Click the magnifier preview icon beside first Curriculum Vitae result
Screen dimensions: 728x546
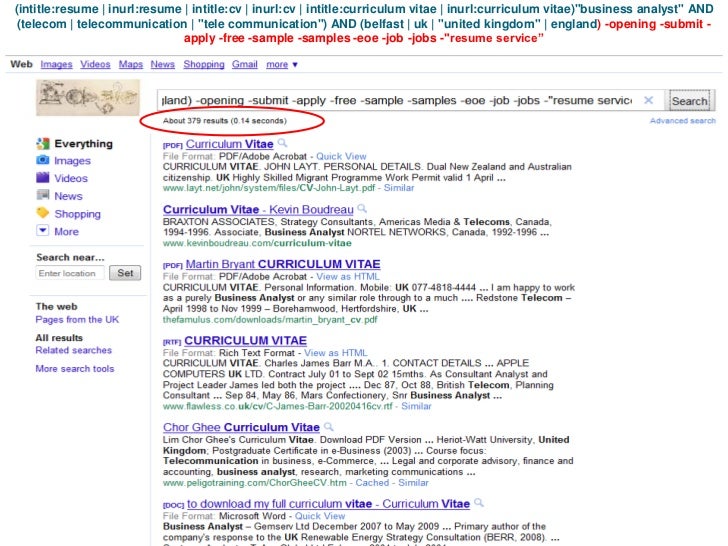pos(282,143)
